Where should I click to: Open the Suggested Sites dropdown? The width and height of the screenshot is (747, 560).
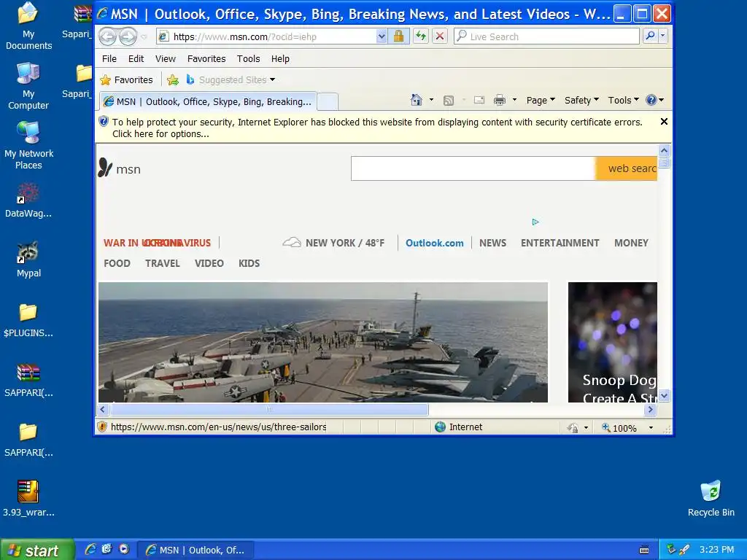pos(273,79)
